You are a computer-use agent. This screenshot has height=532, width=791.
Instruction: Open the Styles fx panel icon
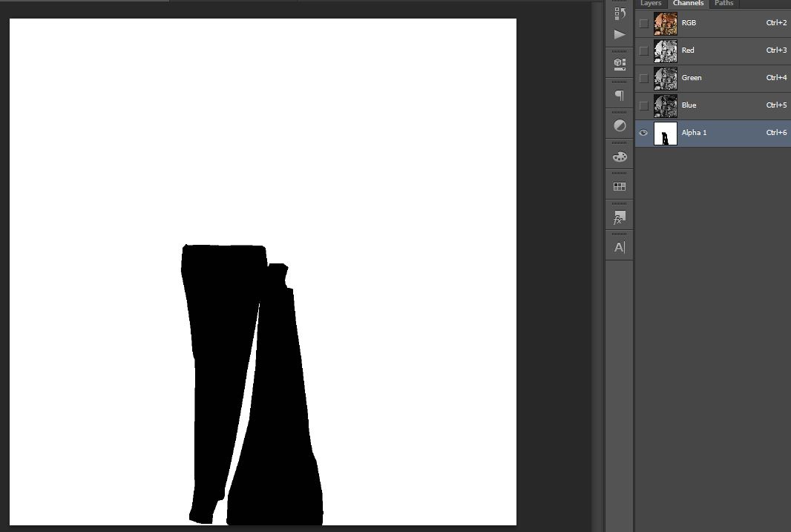point(620,217)
